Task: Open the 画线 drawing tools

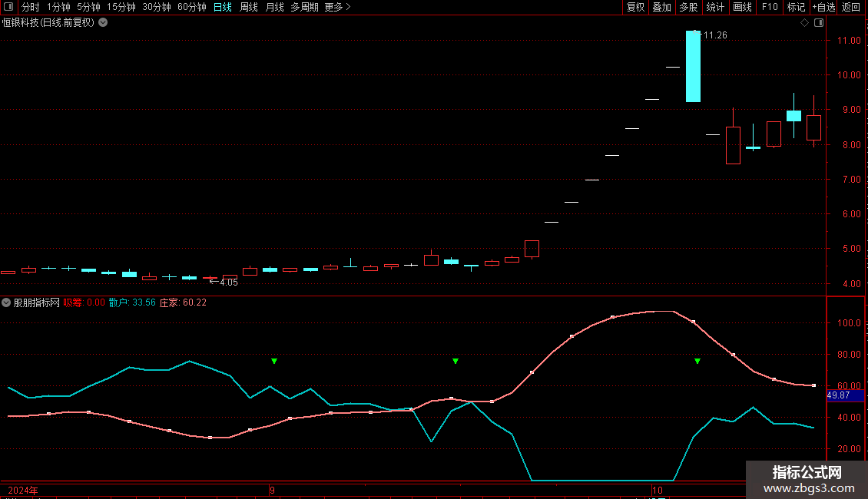Action: tap(742, 7)
